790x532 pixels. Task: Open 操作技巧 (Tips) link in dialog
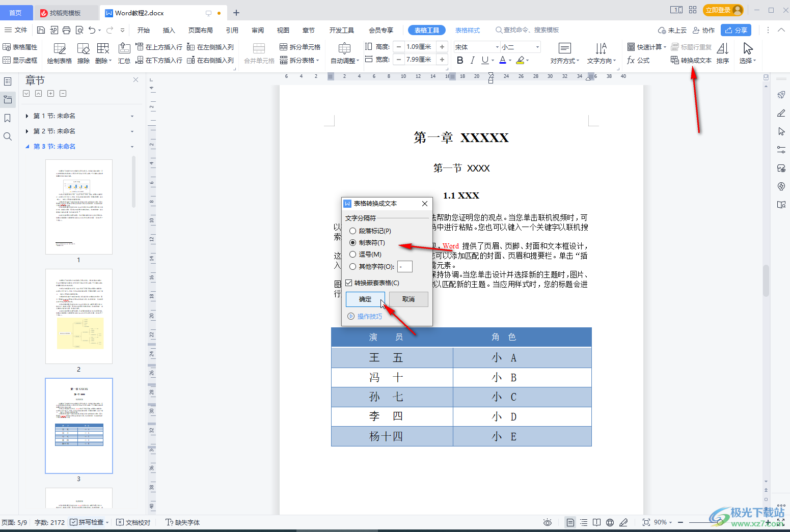tap(365, 317)
